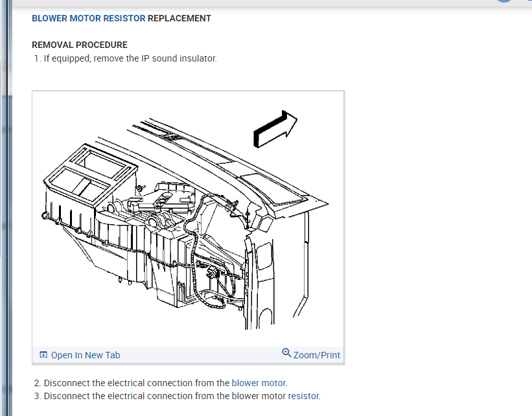Click the word REPLACEMENT in the title
The width and height of the screenshot is (532, 416).
179,18
